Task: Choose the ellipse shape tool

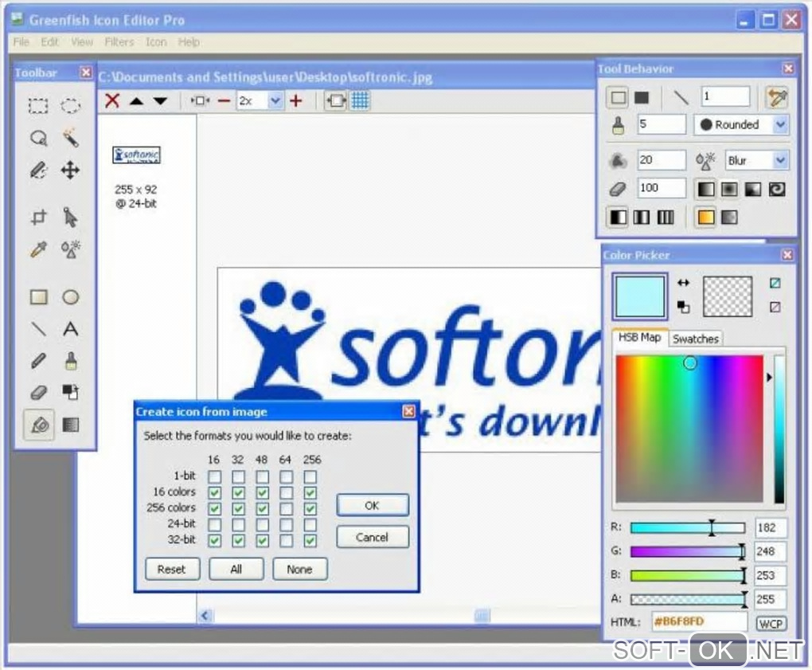Action: point(70,297)
